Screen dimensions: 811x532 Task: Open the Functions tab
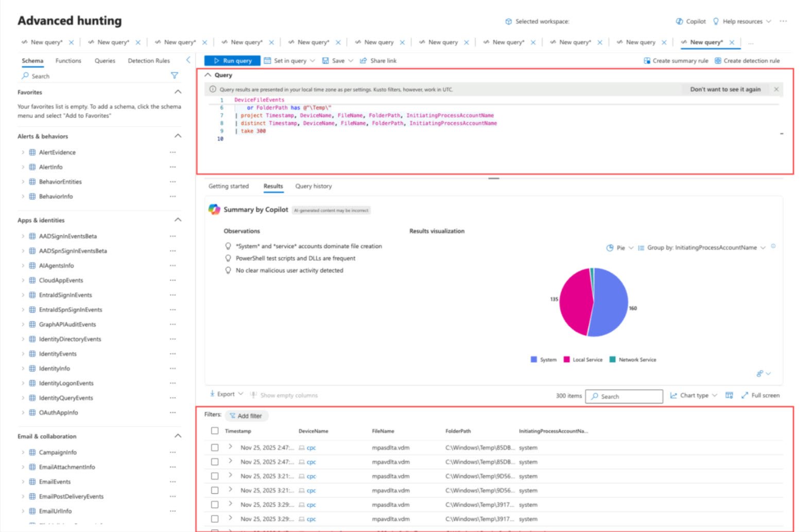68,61
